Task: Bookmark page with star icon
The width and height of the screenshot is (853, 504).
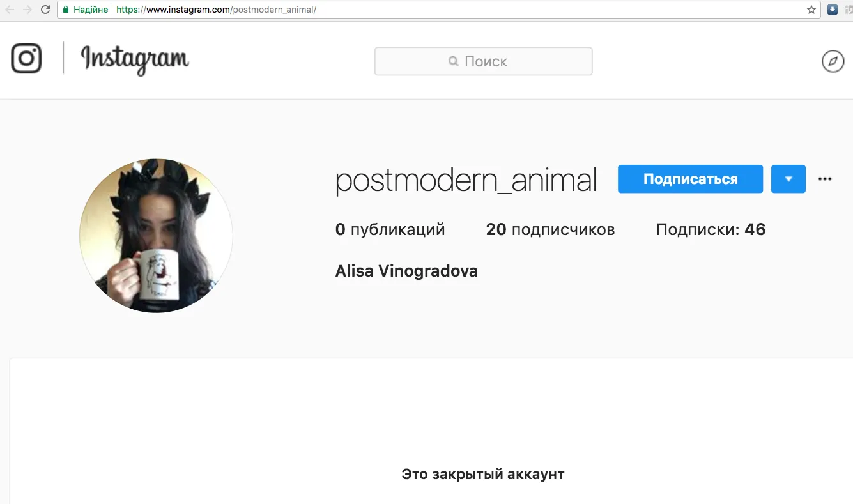Action: coord(811,10)
